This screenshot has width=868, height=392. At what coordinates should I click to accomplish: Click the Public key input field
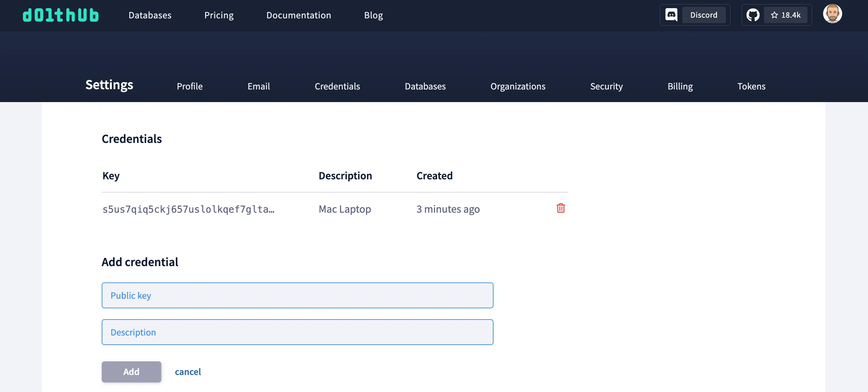pyautogui.click(x=297, y=295)
